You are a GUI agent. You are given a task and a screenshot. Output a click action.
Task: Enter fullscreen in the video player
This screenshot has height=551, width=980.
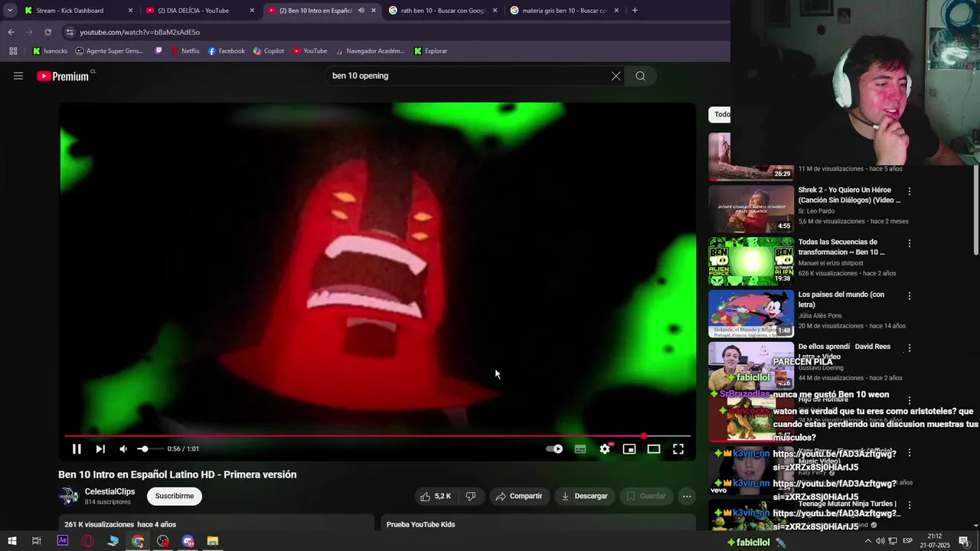[678, 449]
